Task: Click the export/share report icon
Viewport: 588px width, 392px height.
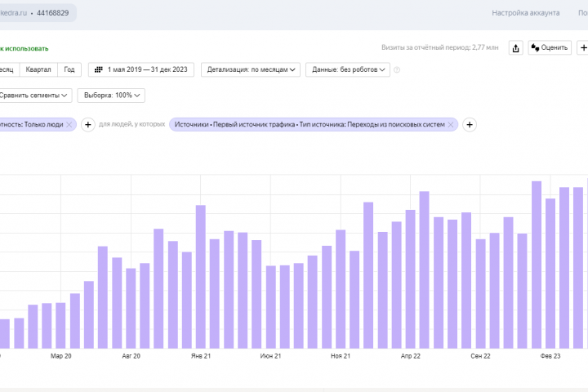Action: 515,48
